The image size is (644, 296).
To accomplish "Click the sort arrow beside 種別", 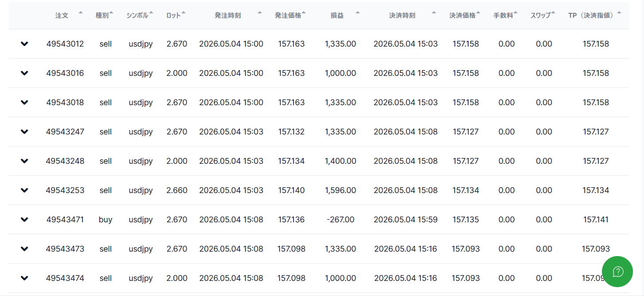I will [x=111, y=12].
